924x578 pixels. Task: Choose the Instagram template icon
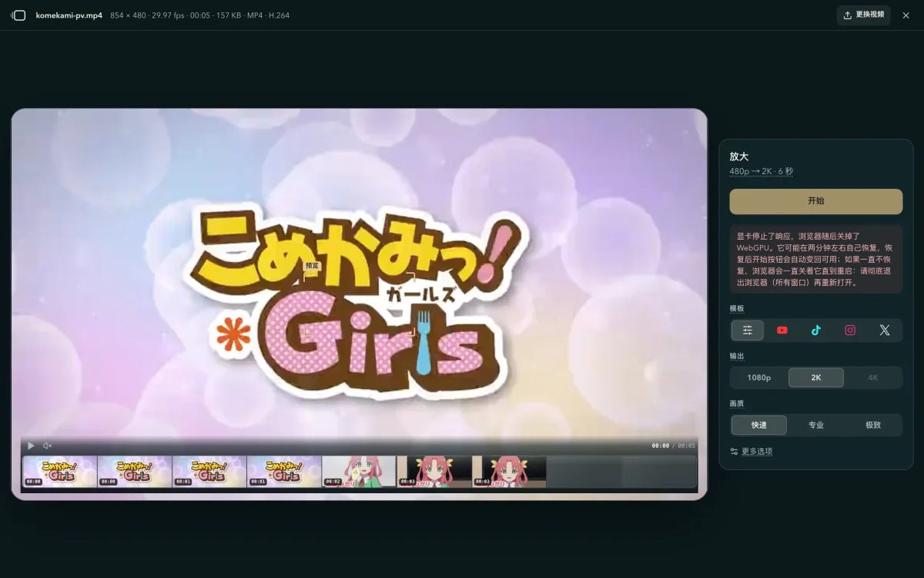coord(850,331)
